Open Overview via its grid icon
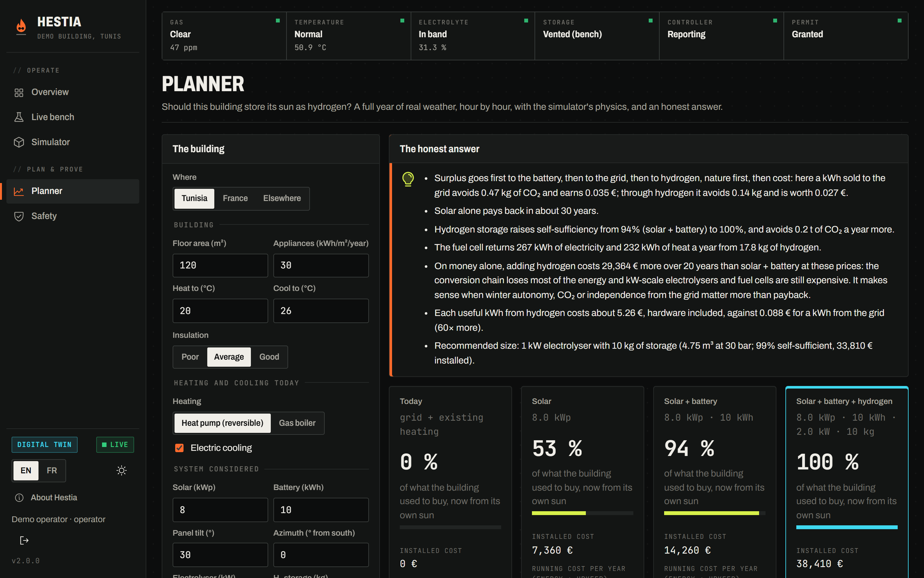The image size is (924, 578). pos(19,92)
